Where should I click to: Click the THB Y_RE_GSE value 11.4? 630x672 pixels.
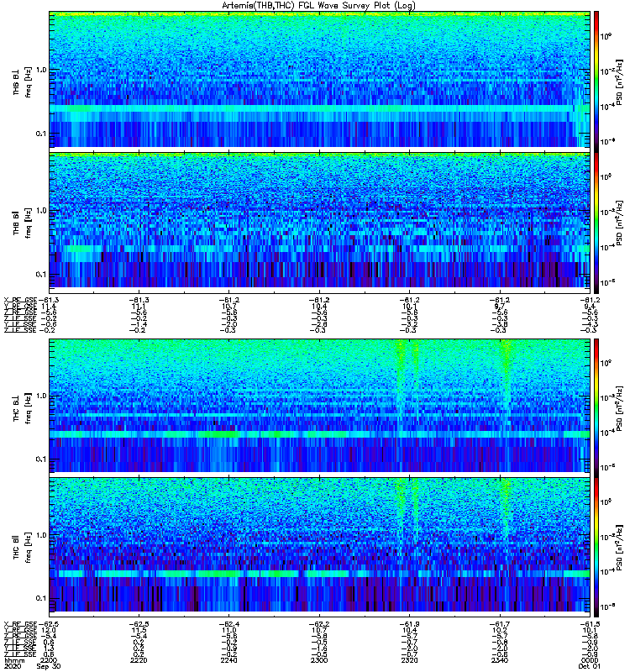(x=49, y=307)
